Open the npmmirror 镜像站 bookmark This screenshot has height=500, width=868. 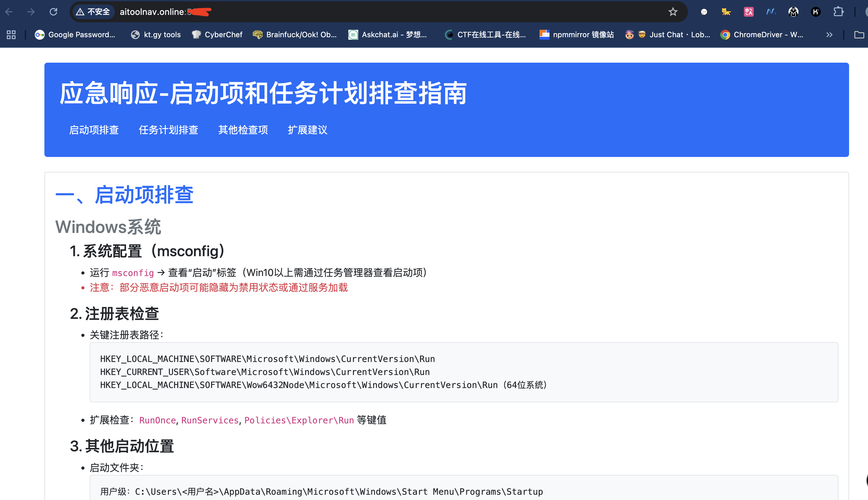[x=576, y=35]
